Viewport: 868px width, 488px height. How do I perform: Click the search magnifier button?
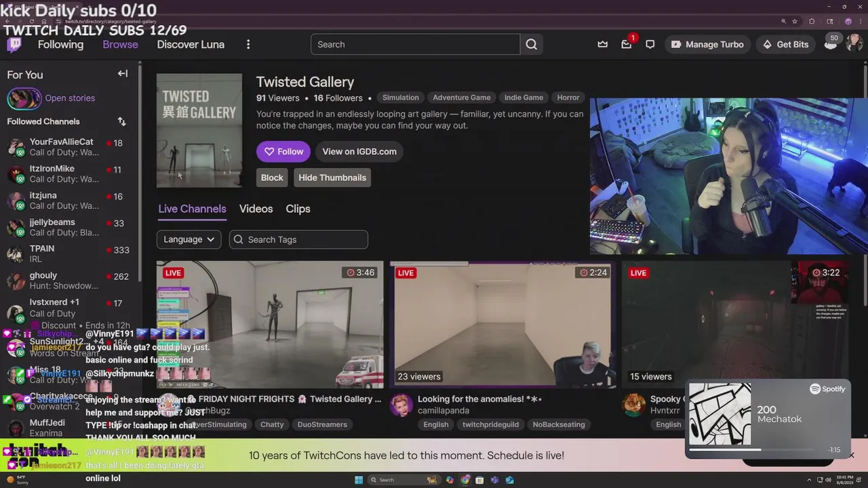pyautogui.click(x=532, y=44)
